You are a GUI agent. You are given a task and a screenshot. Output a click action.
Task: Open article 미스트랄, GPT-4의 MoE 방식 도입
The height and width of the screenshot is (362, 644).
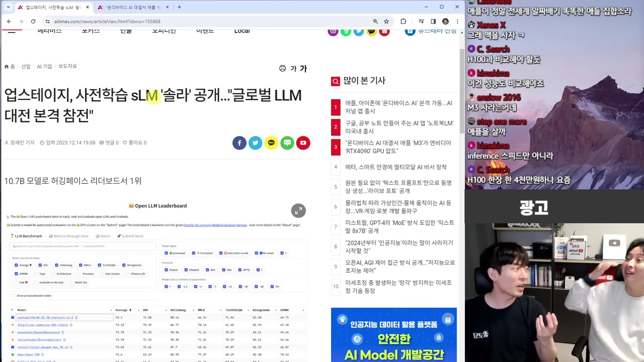[x=400, y=226]
